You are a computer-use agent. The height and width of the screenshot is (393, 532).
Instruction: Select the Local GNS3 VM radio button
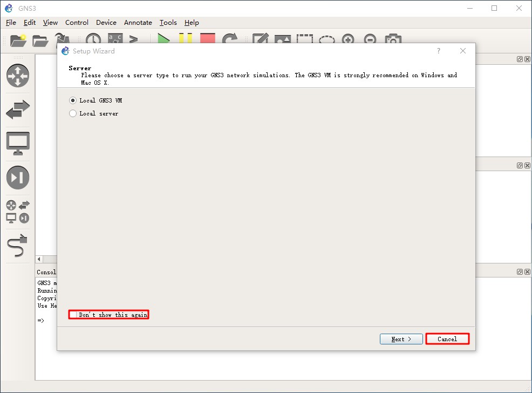pos(73,100)
